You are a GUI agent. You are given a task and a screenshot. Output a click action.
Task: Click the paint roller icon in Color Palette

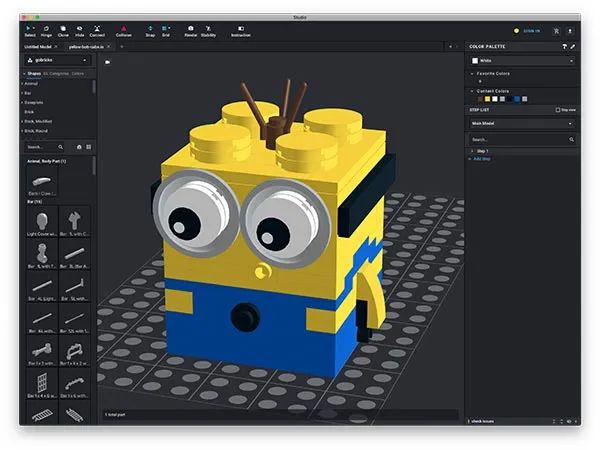coord(565,47)
